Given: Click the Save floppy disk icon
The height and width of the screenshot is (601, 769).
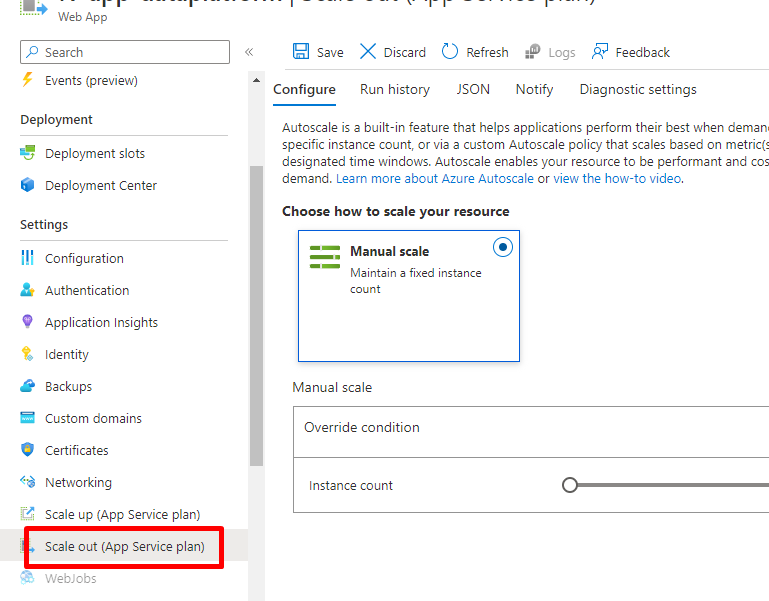Looking at the screenshot, I should pos(301,52).
